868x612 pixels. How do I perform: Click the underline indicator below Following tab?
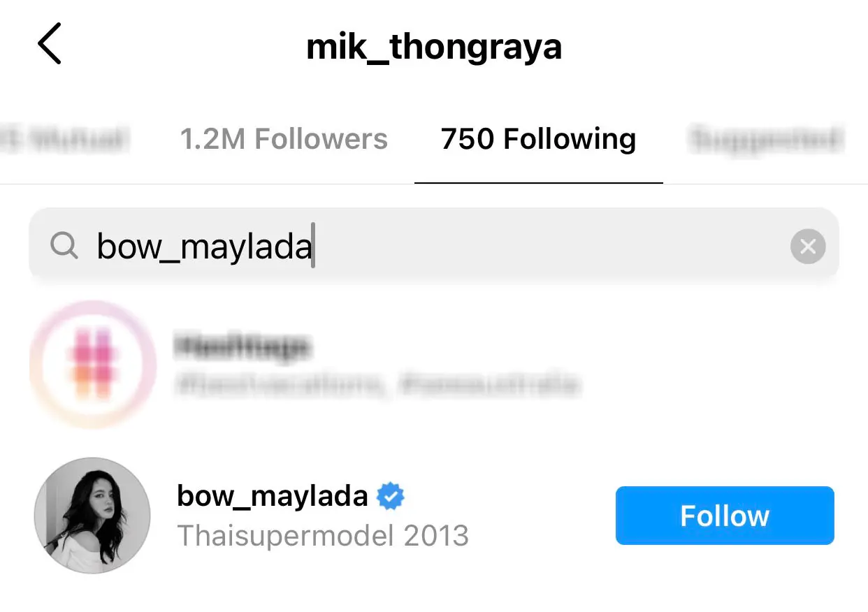538,182
